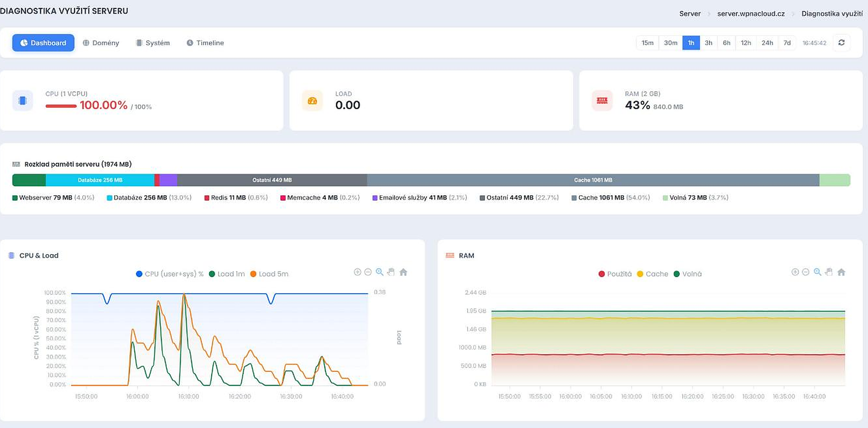Click the Databáze 256 MB bar segment

[100, 180]
